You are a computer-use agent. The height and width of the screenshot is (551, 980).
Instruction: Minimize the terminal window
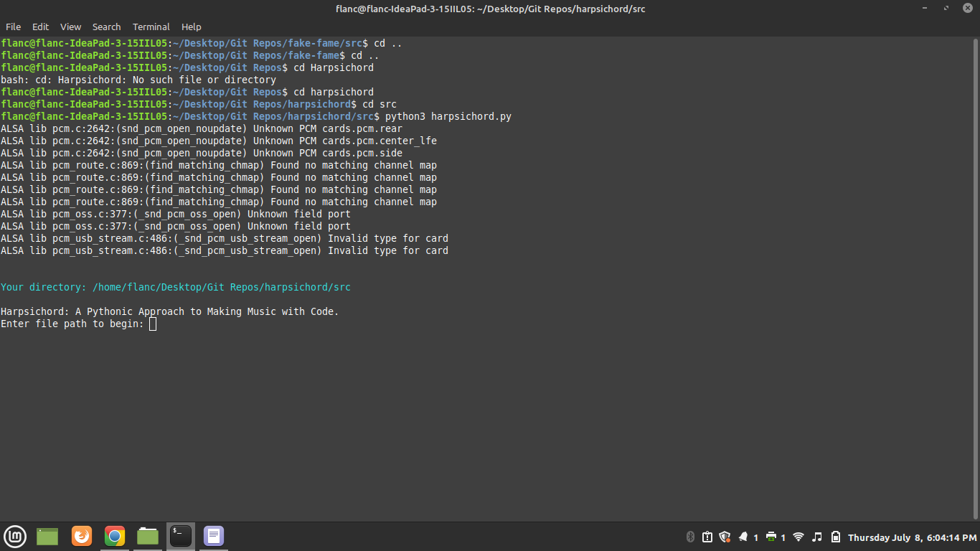pos(925,9)
